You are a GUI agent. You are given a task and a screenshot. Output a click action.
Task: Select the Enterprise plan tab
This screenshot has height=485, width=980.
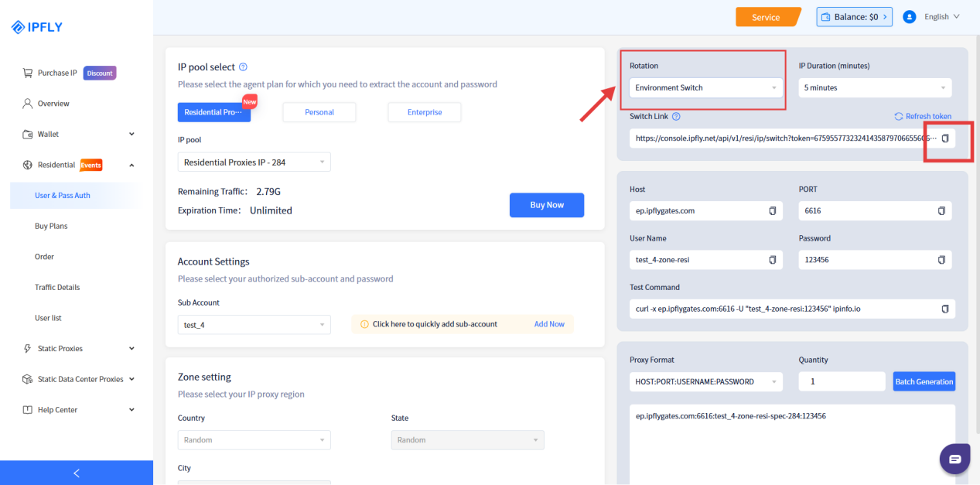pyautogui.click(x=425, y=112)
